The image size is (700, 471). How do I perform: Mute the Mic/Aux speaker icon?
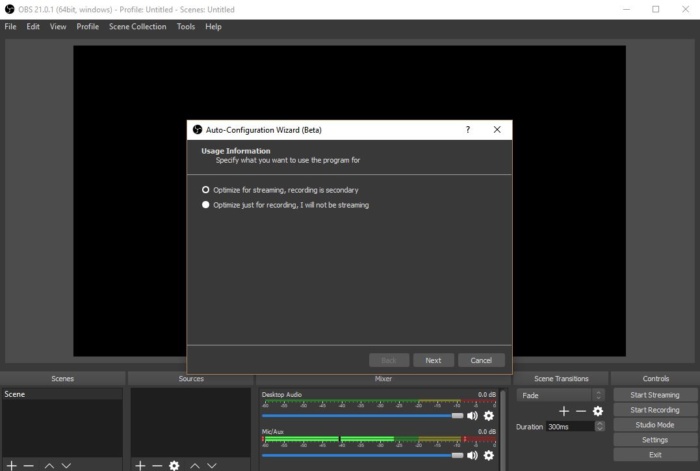click(472, 455)
